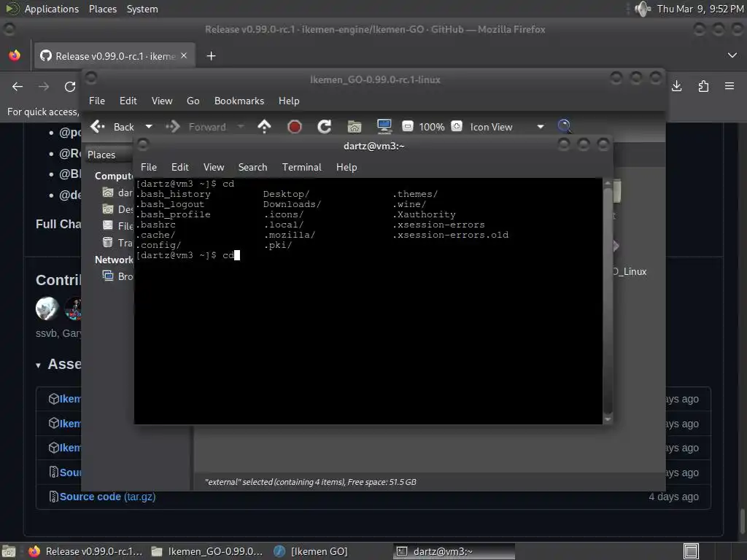The image size is (747, 560).
Task: Click the Firefox reload button
Action: click(70, 87)
